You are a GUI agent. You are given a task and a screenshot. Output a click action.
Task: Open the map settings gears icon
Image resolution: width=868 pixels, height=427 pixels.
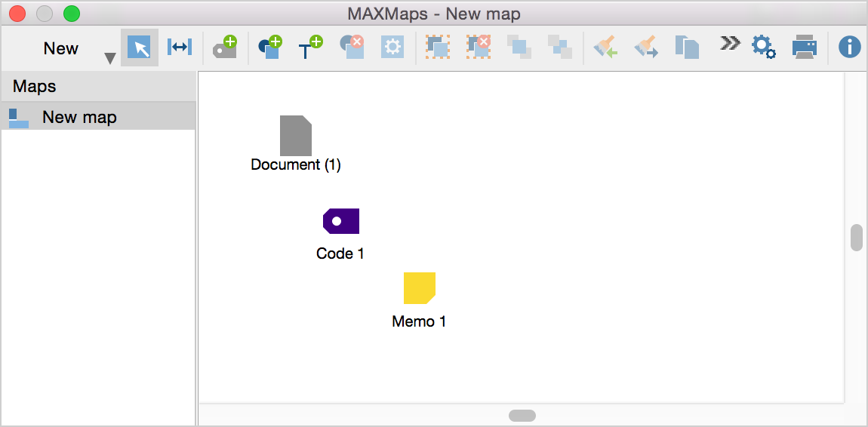763,48
